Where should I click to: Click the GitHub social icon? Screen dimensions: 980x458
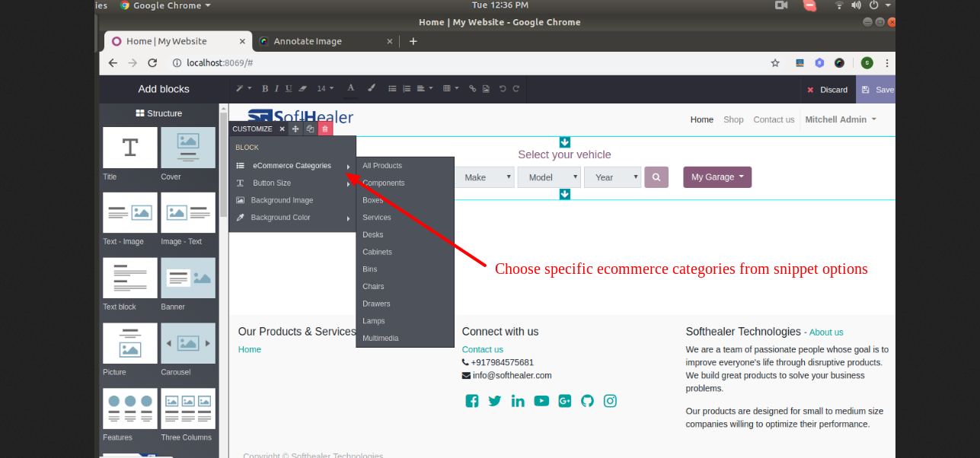[587, 401]
